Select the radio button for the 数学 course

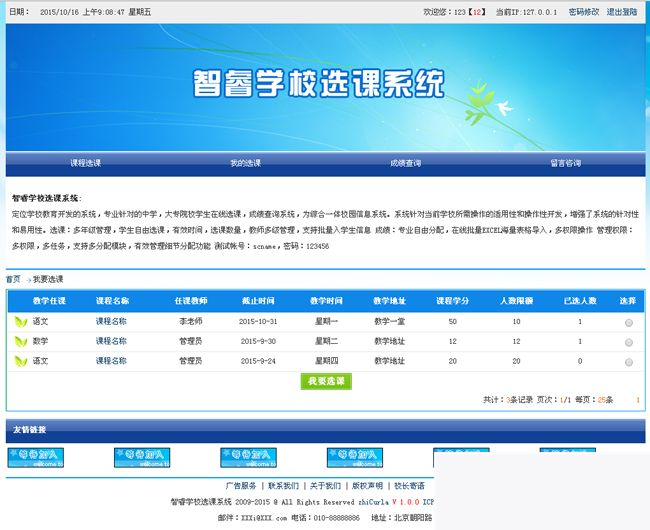(628, 342)
